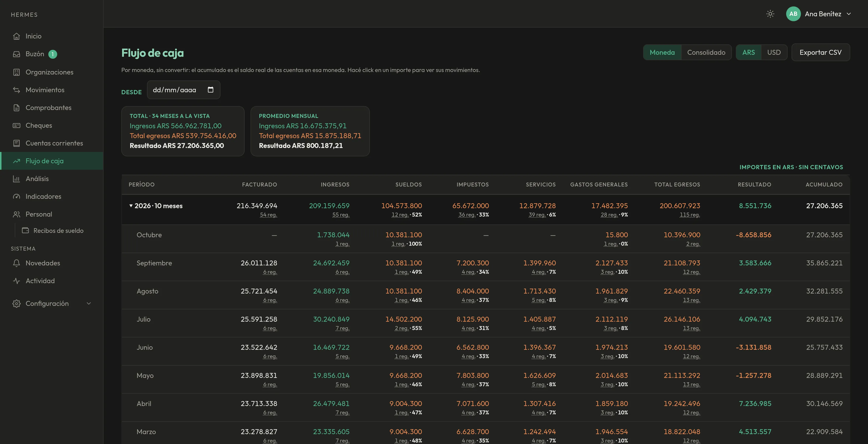The height and width of the screenshot is (444, 868).
Task: Open the Buzón inbox icon
Action: pos(17,54)
